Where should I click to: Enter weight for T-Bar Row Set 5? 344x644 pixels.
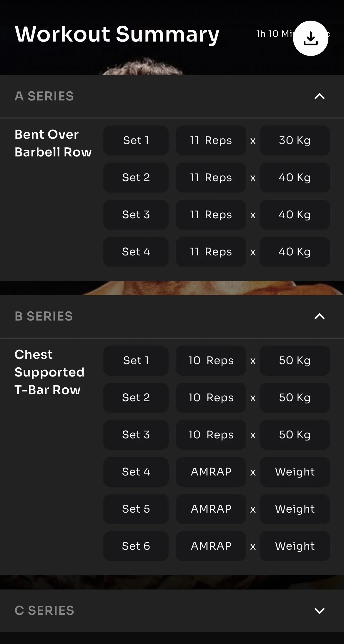[x=295, y=509]
